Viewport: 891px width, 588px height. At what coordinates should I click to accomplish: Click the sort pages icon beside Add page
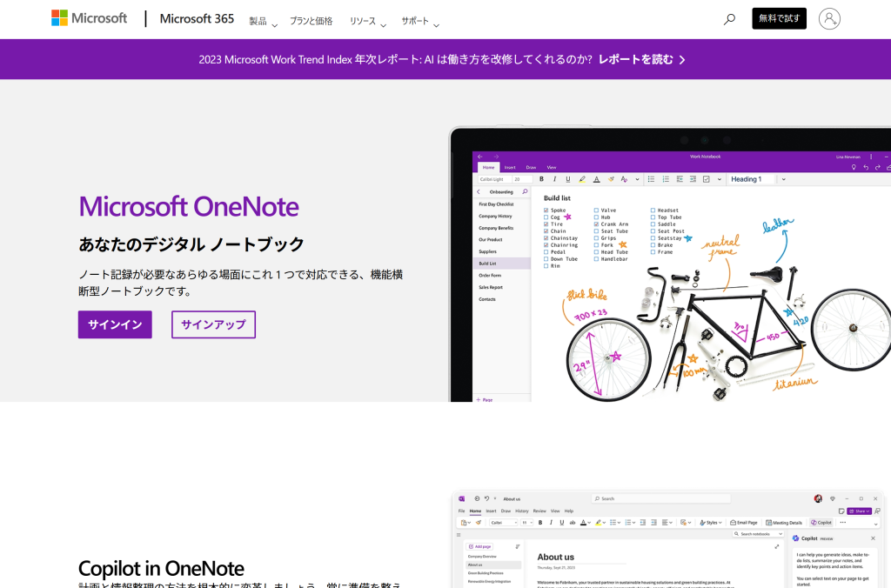518,546
